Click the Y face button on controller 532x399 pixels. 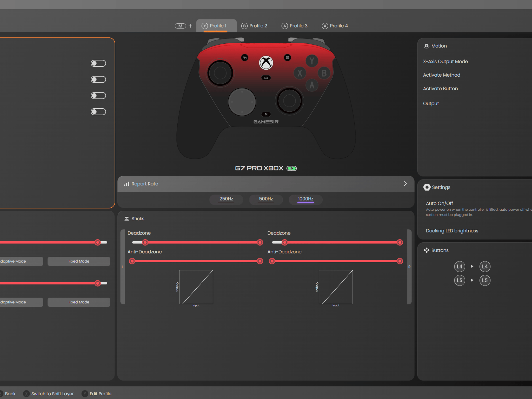312,61
